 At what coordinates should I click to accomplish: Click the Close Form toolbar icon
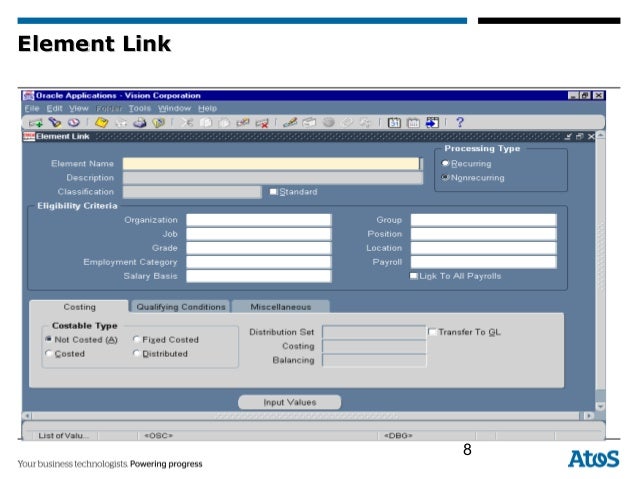point(158,122)
